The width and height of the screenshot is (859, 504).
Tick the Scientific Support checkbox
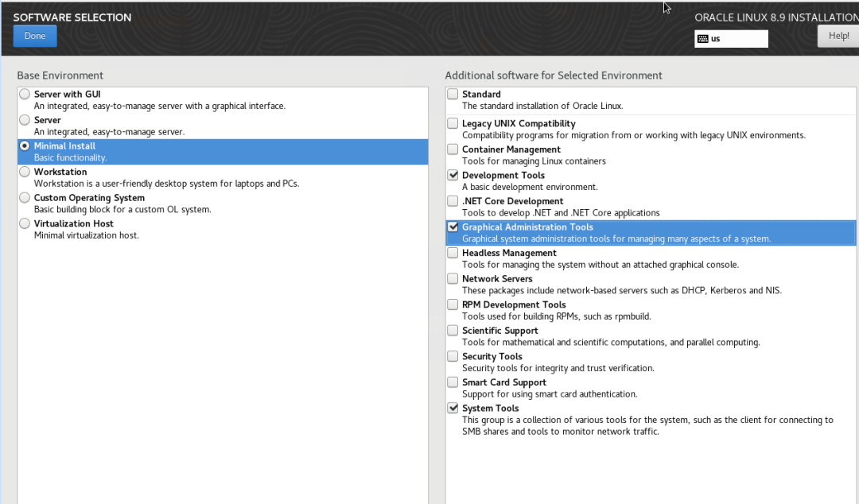[x=453, y=331]
